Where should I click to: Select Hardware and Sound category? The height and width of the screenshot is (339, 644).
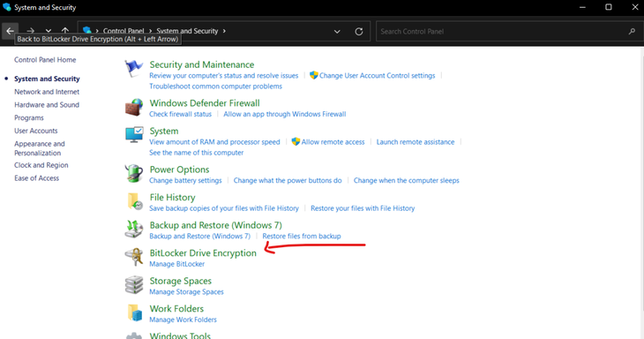(47, 105)
